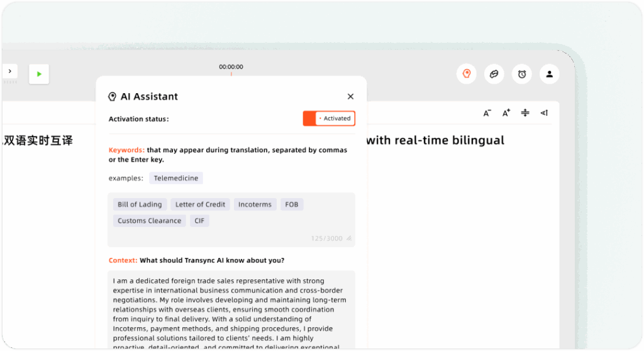Open the alarm clock timer icon

521,74
